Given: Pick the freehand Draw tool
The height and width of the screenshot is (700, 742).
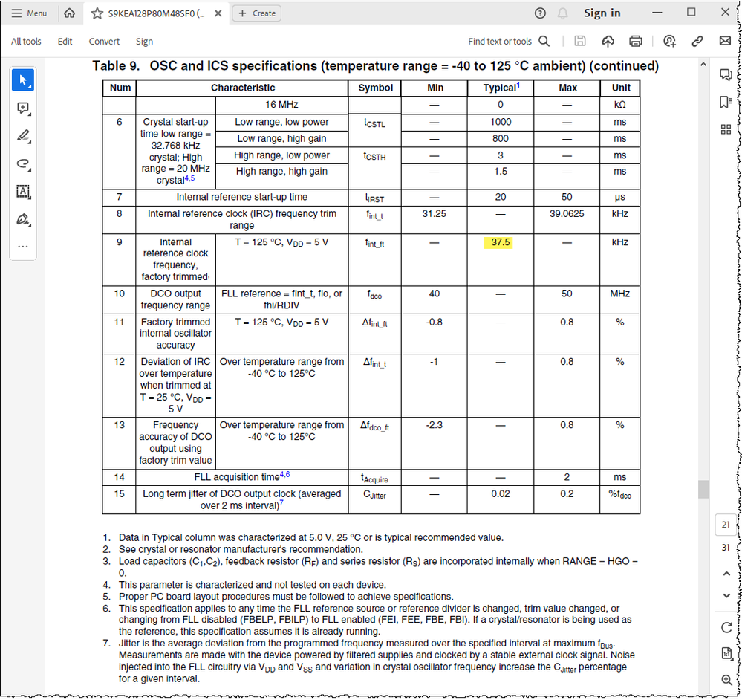Looking at the screenshot, I should 23,163.
